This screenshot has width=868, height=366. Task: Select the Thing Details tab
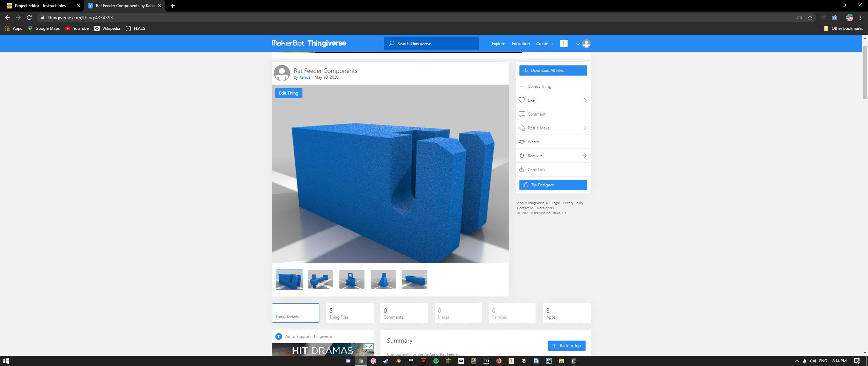[x=296, y=313]
